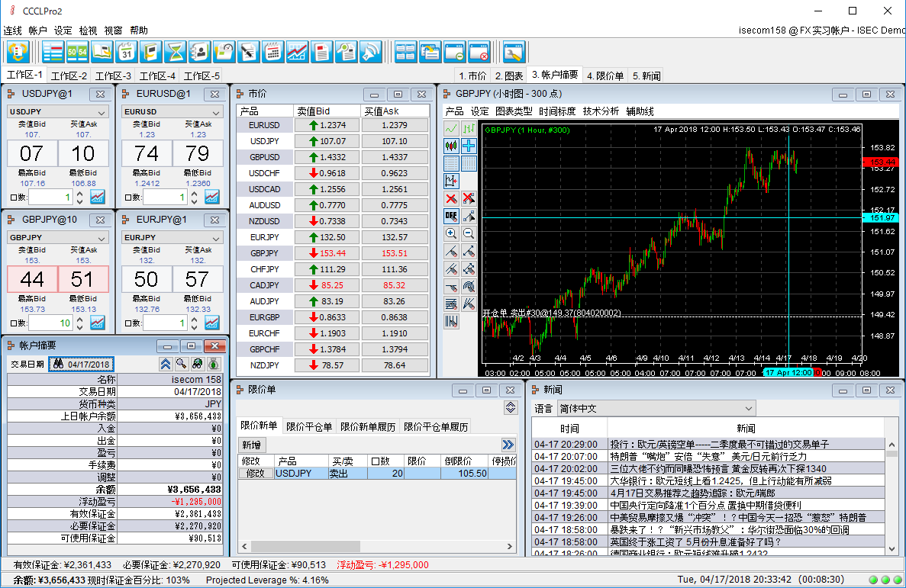The height and width of the screenshot is (588, 906).
Task: Open 技术分析 menu in chart window
Action: click(x=601, y=111)
